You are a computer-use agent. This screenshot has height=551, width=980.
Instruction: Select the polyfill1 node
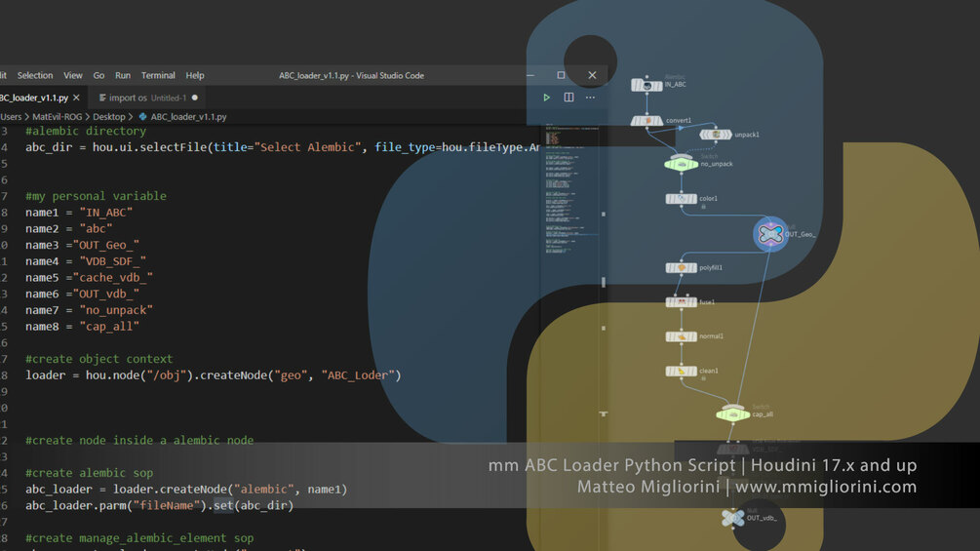682,268
